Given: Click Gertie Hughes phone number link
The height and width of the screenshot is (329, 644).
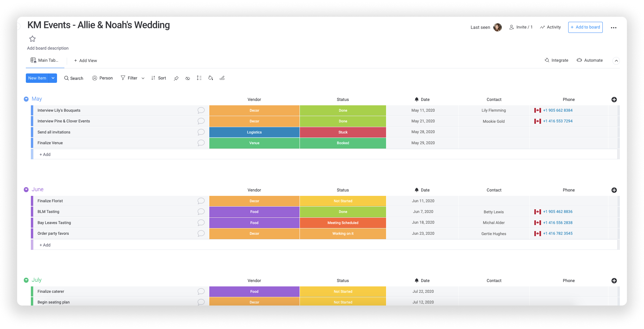Looking at the screenshot, I should coord(558,233).
